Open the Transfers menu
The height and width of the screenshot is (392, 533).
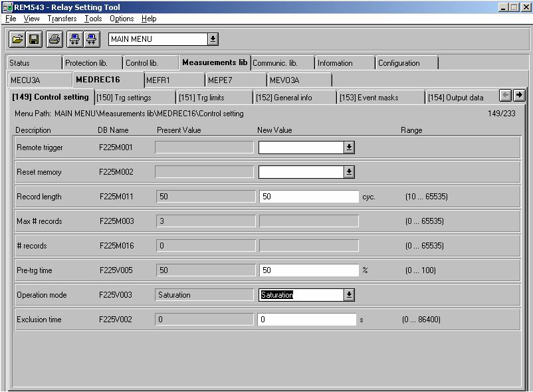coord(62,19)
